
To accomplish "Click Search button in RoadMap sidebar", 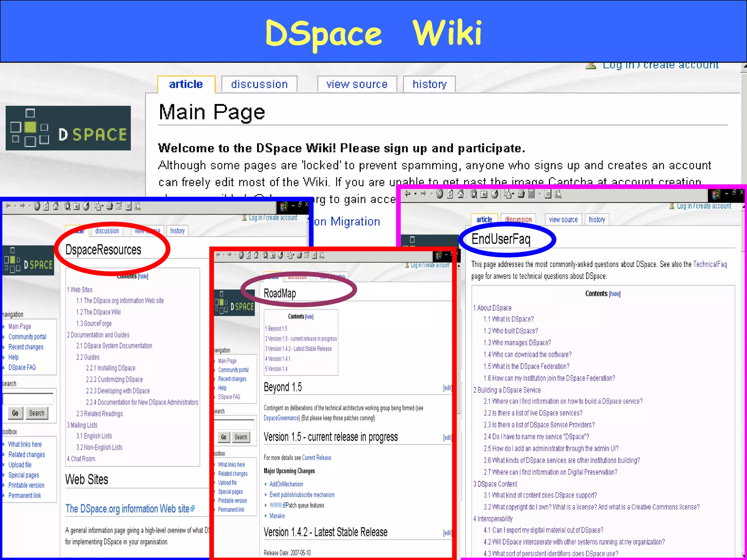I will click(241, 437).
